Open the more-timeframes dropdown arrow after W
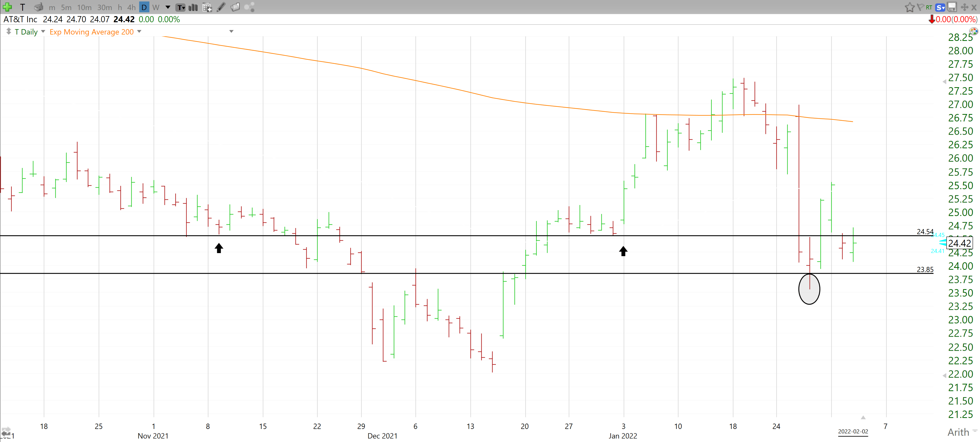The image size is (980, 442). (x=168, y=7)
